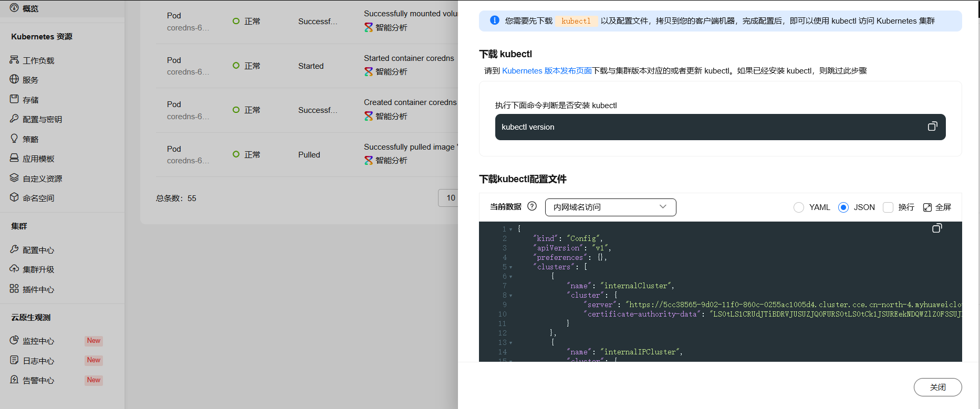Copy the kubectl version command
980x409 pixels.
(932, 127)
